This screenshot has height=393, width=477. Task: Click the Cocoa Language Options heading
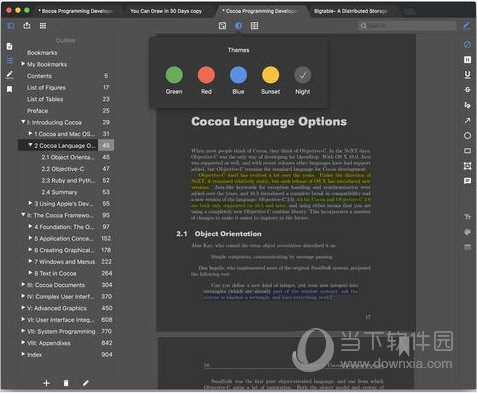click(x=269, y=121)
